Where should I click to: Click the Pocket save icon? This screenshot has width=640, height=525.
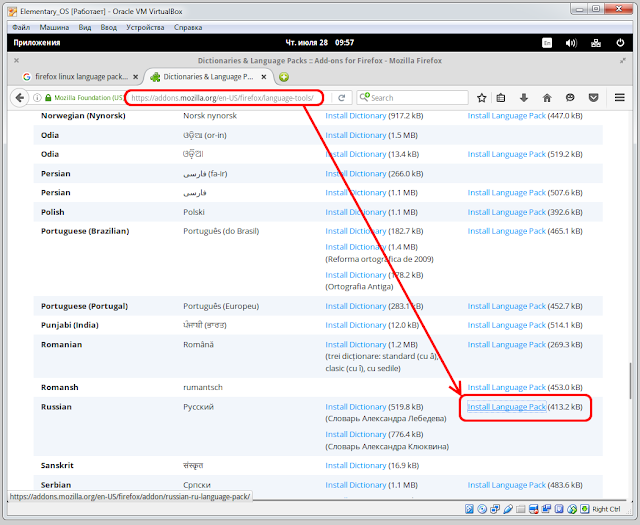point(593,98)
